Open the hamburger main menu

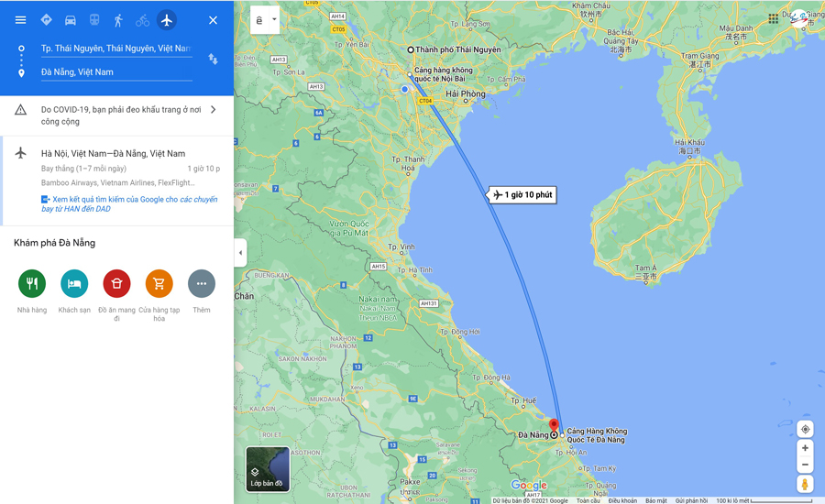20,20
